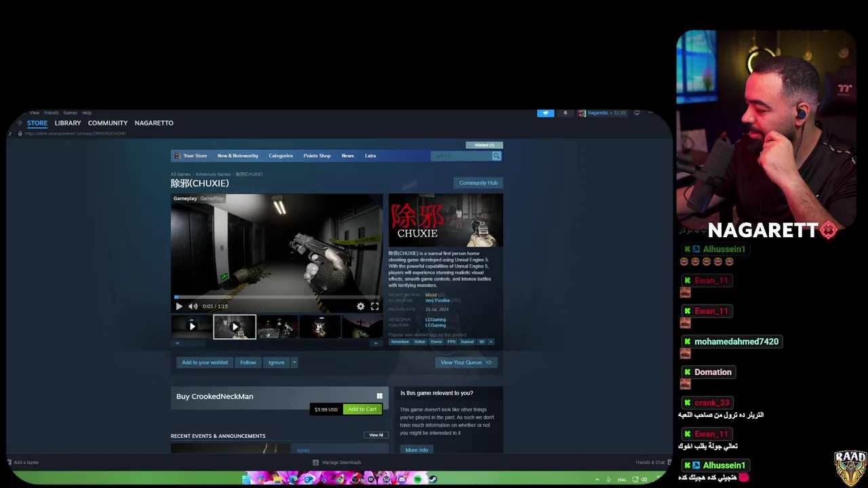Click View All events button
This screenshot has height=488, width=868.
pos(376,435)
